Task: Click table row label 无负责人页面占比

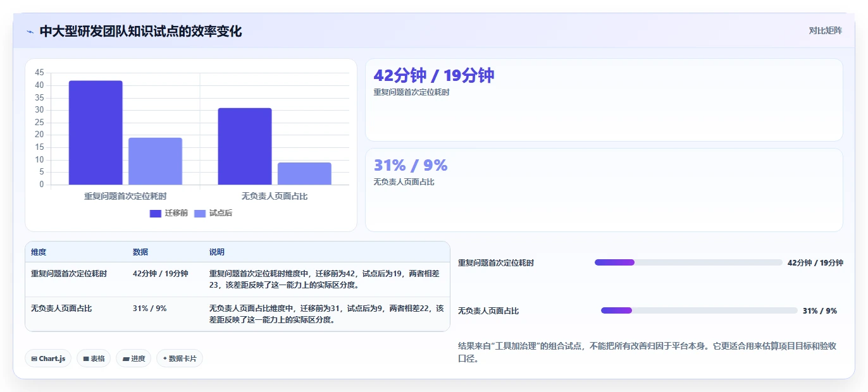Action: [x=61, y=308]
